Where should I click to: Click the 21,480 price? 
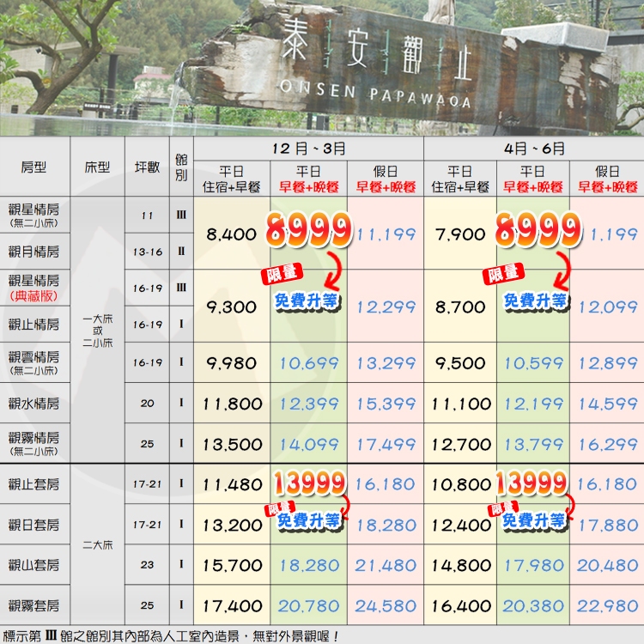386,566
